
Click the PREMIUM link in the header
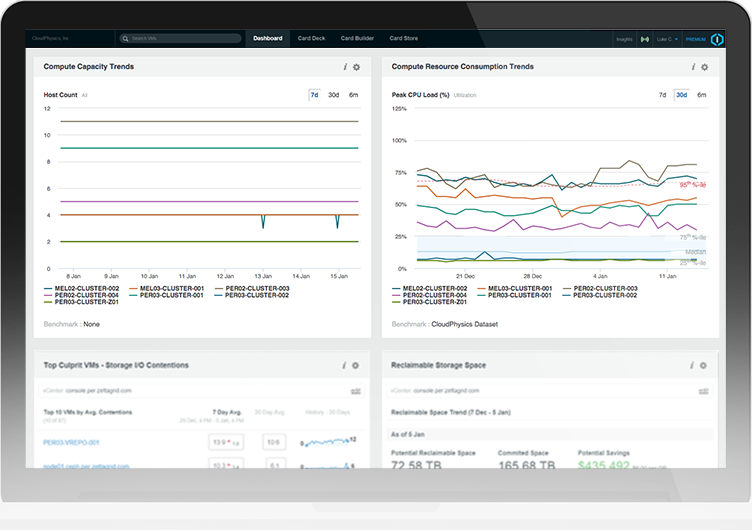tap(696, 39)
